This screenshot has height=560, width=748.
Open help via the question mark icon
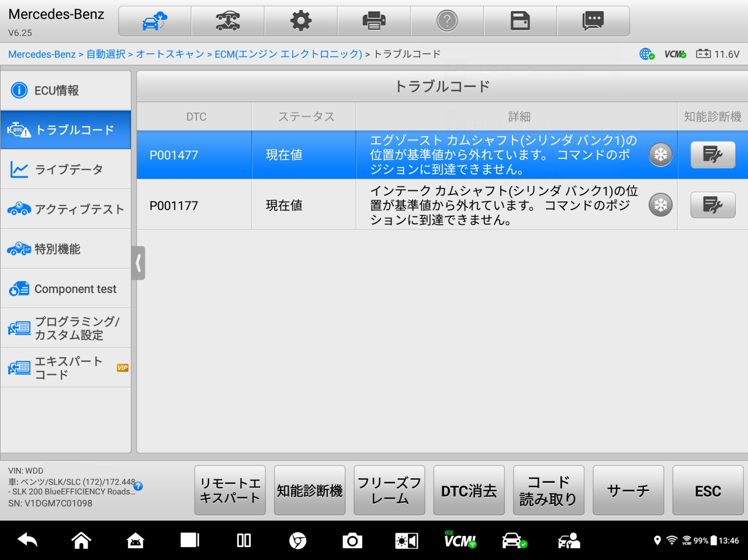(447, 22)
